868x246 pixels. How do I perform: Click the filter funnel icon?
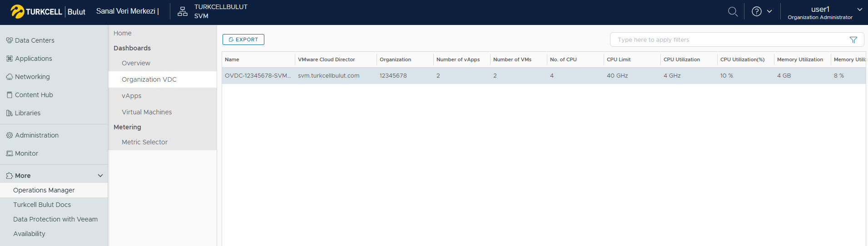853,40
